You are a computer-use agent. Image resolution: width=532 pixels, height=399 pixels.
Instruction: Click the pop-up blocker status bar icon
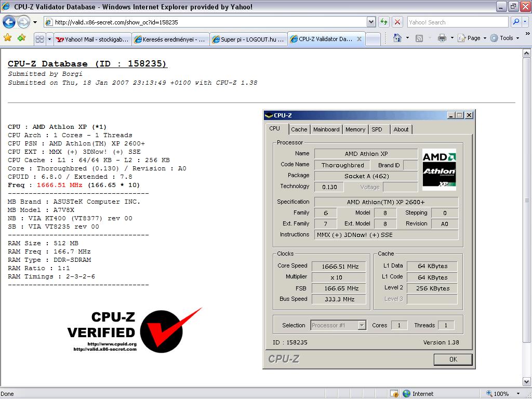pyautogui.click(x=394, y=394)
